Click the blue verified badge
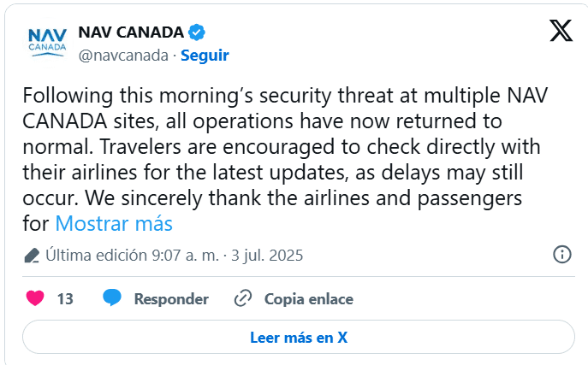Screen dimensions: 588x365 (196, 32)
